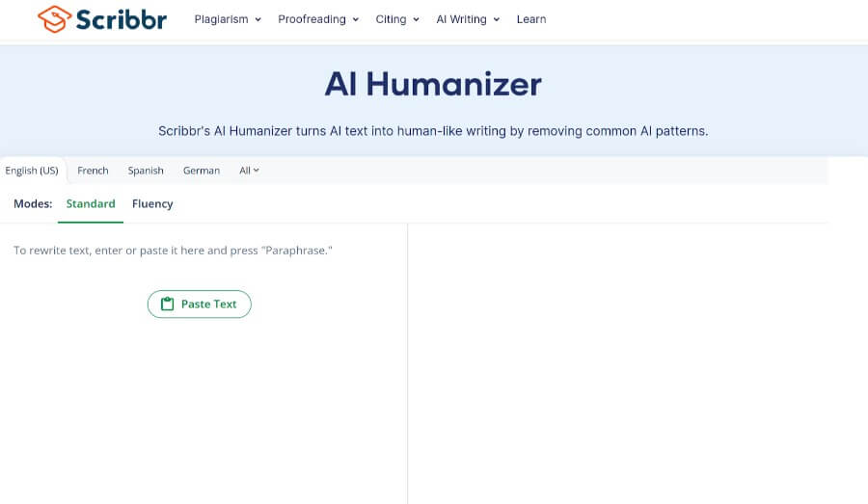Screen dimensions: 868x504
Task: Click the chevron arrow next to Plagiarism
Action: pos(258,19)
